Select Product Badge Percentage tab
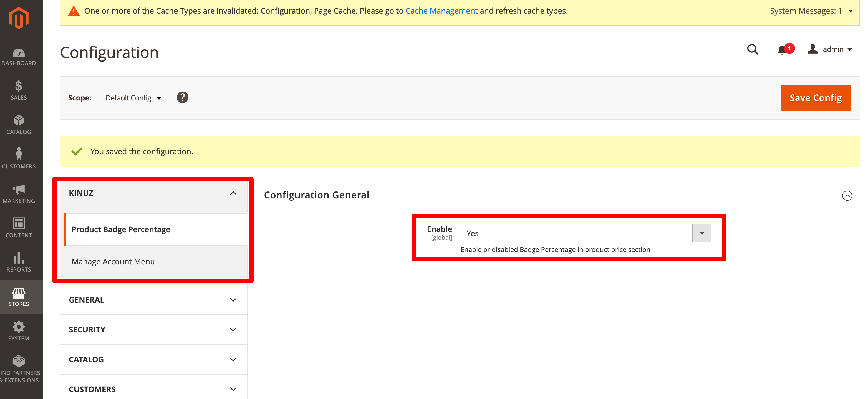The image size is (868, 399). click(121, 229)
